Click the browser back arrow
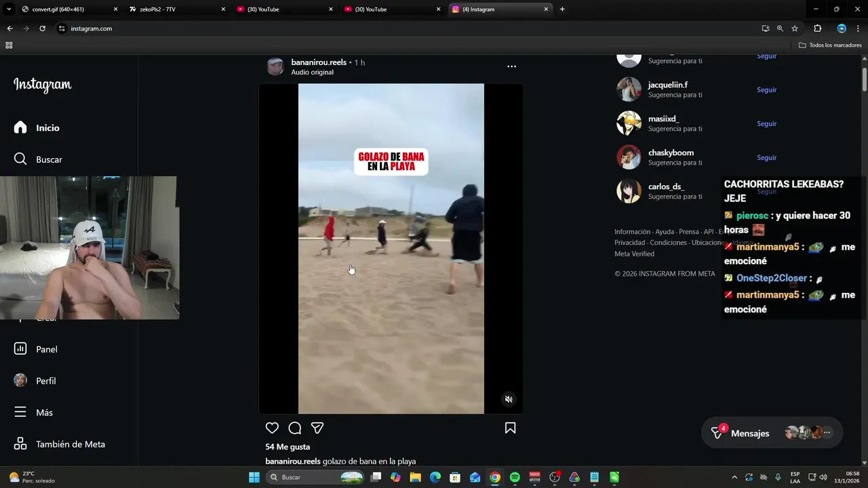The width and height of the screenshot is (868, 488). click(9, 28)
